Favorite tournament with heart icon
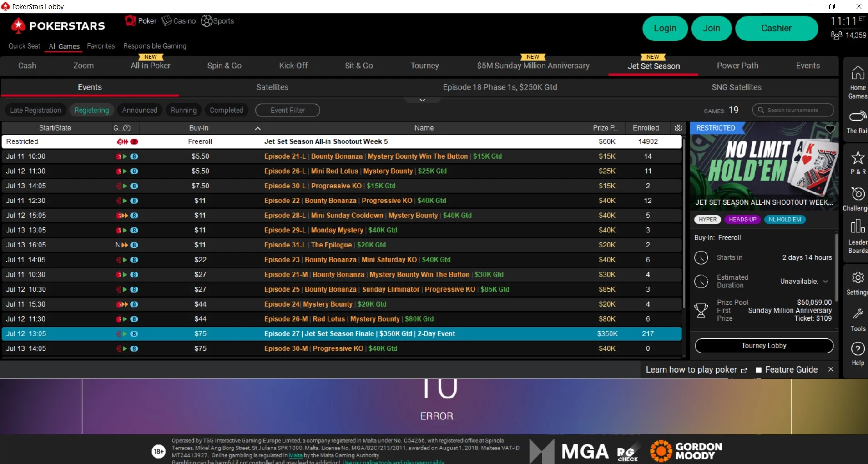868x464 pixels. 830,129
